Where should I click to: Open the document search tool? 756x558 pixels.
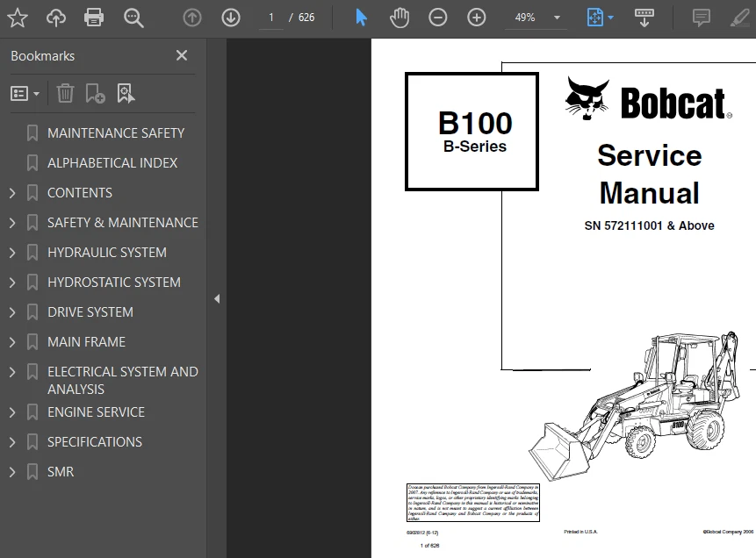pos(133,17)
